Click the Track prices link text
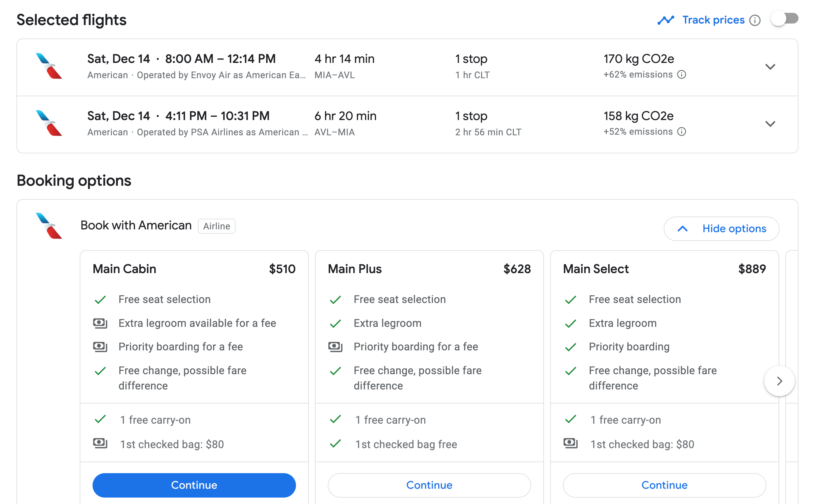Screen dimensions: 818x504 pos(713,20)
